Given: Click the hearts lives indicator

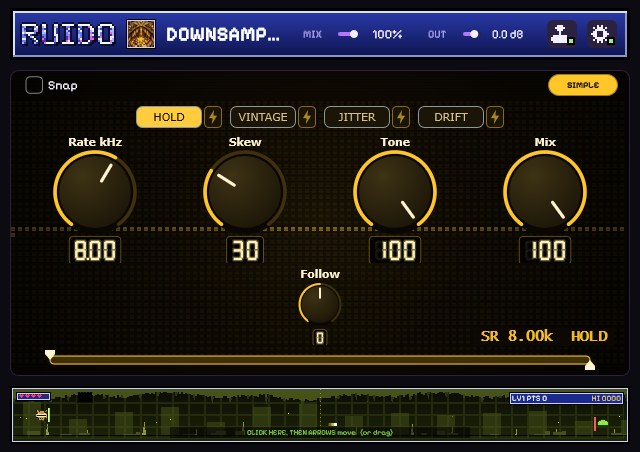Looking at the screenshot, I should 33,396.
